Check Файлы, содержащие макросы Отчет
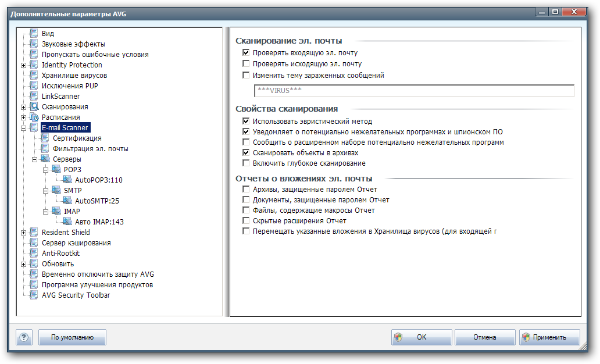 (x=246, y=210)
